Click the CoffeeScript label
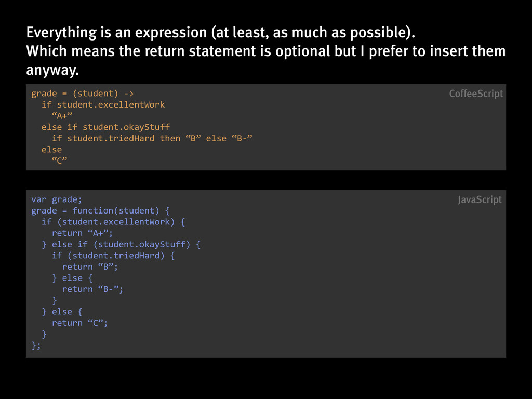 (x=476, y=94)
